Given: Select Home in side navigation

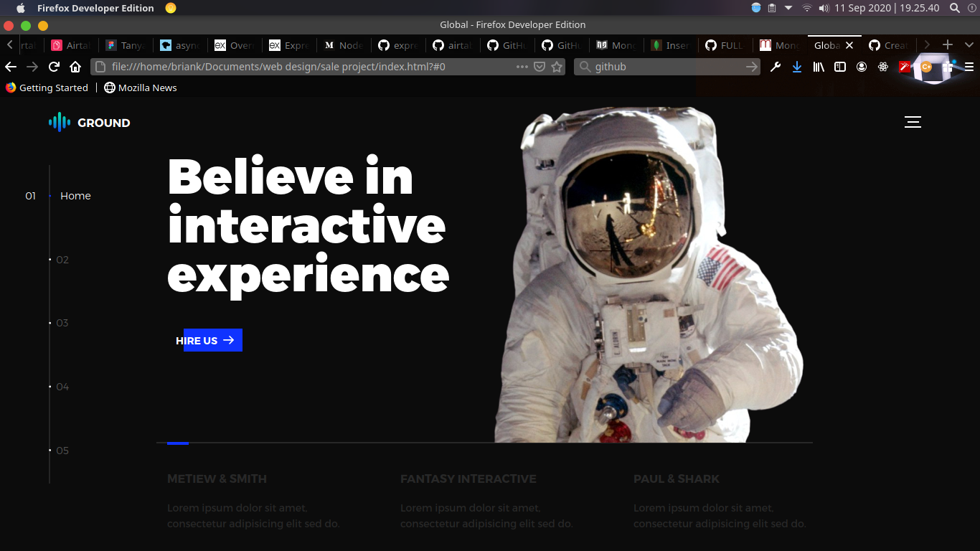Looking at the screenshot, I should point(75,196).
